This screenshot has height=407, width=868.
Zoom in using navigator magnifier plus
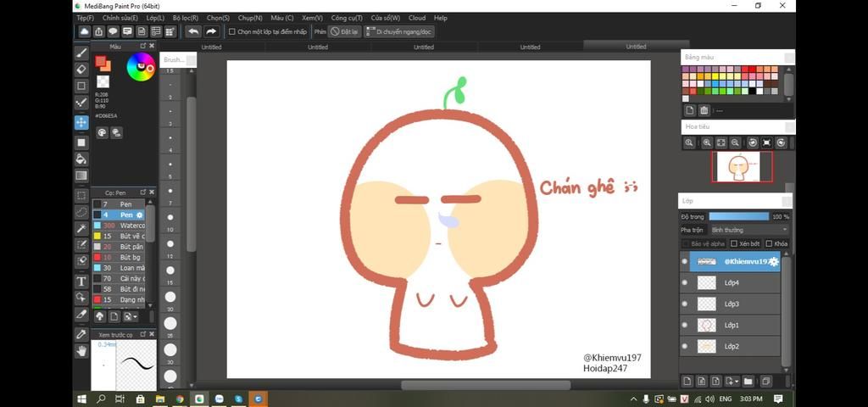click(x=707, y=142)
